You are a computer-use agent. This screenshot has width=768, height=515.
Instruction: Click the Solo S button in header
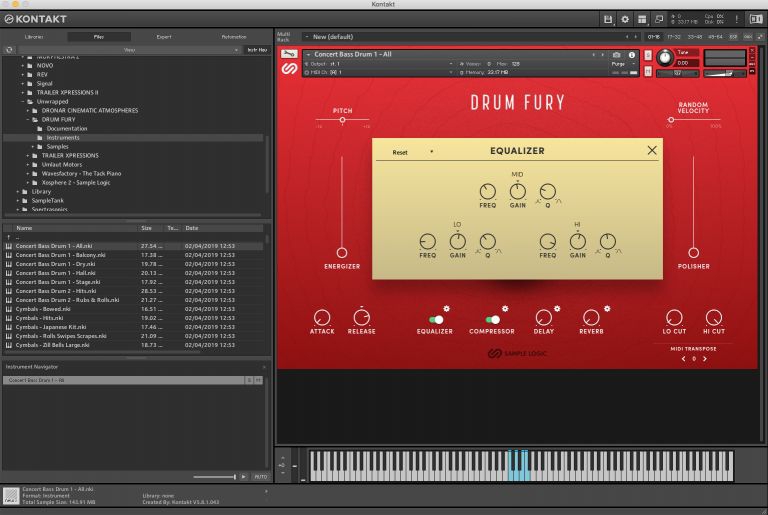pyautogui.click(x=648, y=55)
